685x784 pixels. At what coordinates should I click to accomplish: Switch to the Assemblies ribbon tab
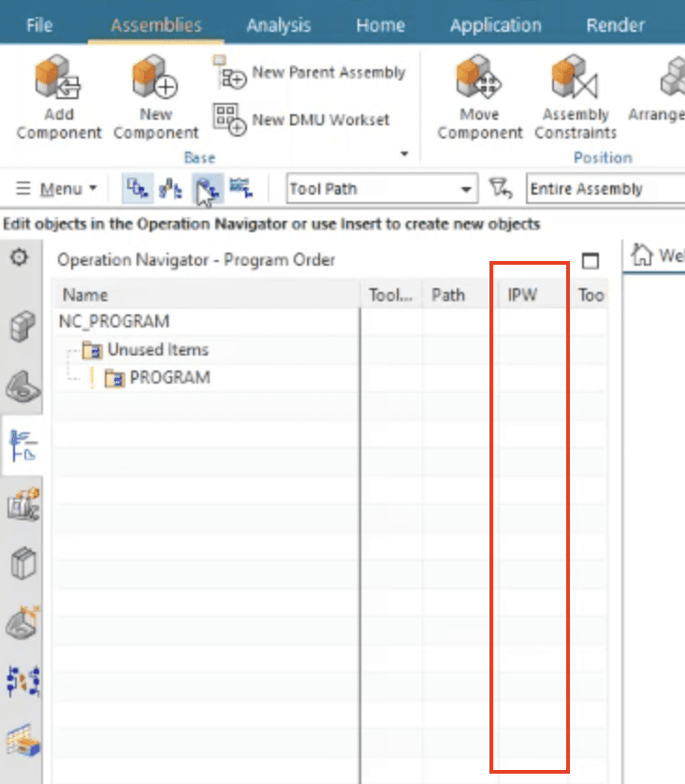(155, 25)
